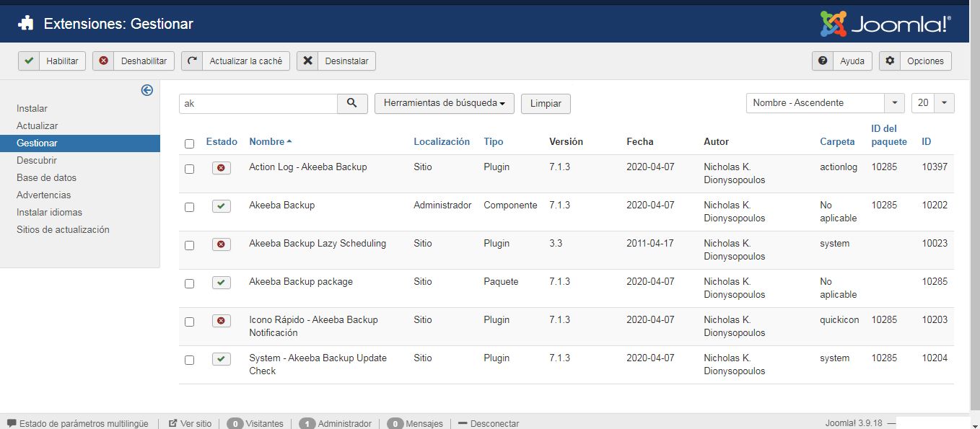The height and width of the screenshot is (429, 980).
Task: Open Instalar idiomas in sidebar
Action: [x=50, y=213]
